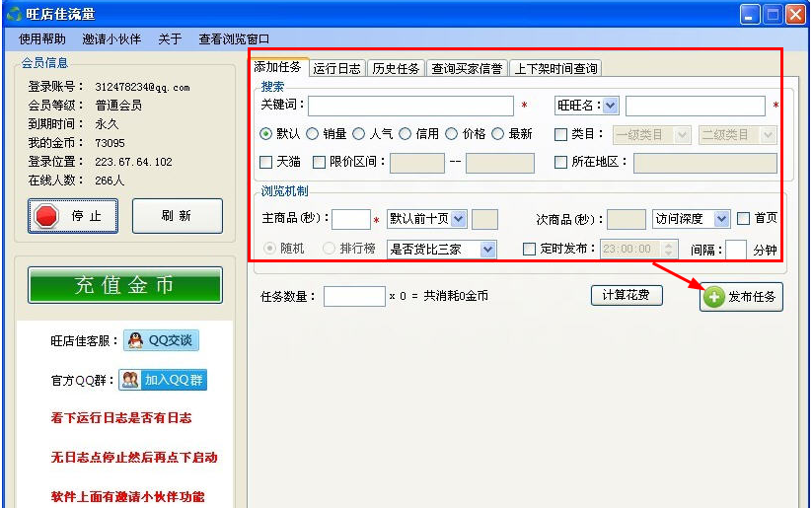Click the maximum price field of 限价区间

(500, 163)
